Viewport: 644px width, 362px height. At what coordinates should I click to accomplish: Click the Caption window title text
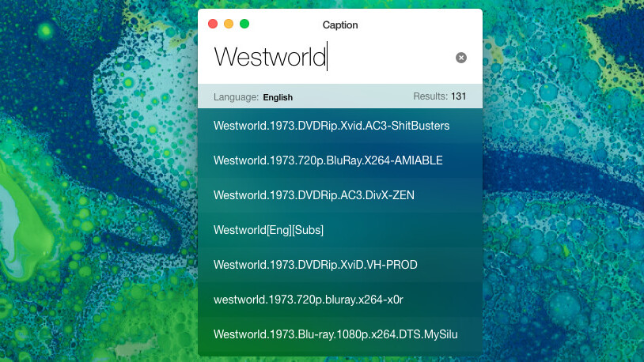[x=340, y=25]
